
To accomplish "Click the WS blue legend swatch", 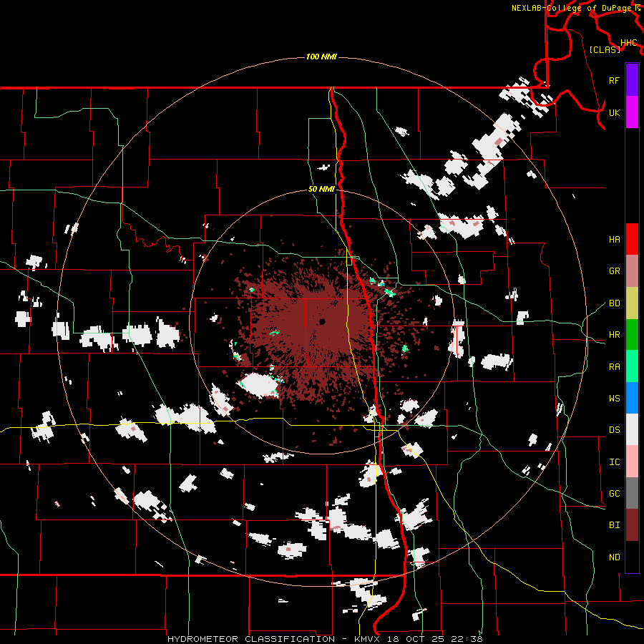I will tap(632, 398).
